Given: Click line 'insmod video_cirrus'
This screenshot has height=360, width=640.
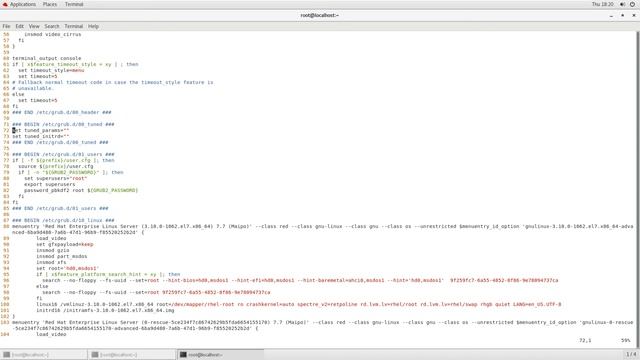Looking at the screenshot, I should 52,34.
